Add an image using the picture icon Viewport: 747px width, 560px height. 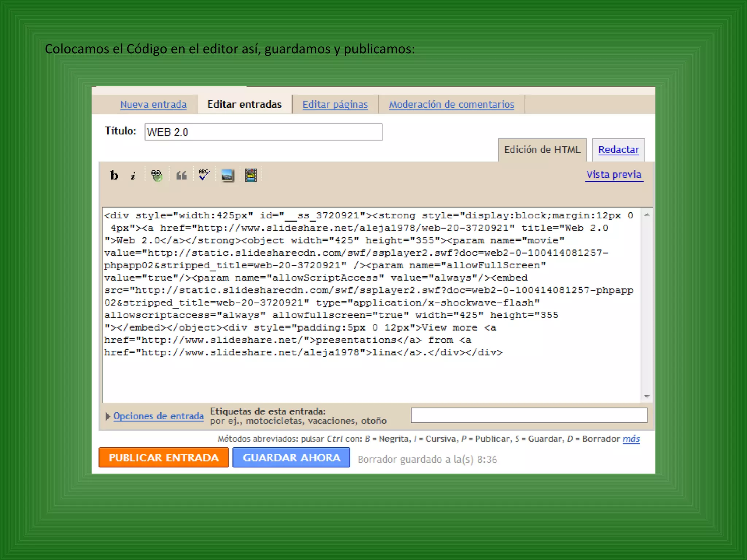click(x=227, y=176)
